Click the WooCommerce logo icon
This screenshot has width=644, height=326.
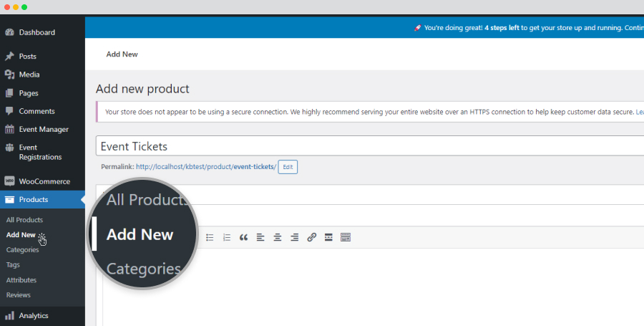9,181
